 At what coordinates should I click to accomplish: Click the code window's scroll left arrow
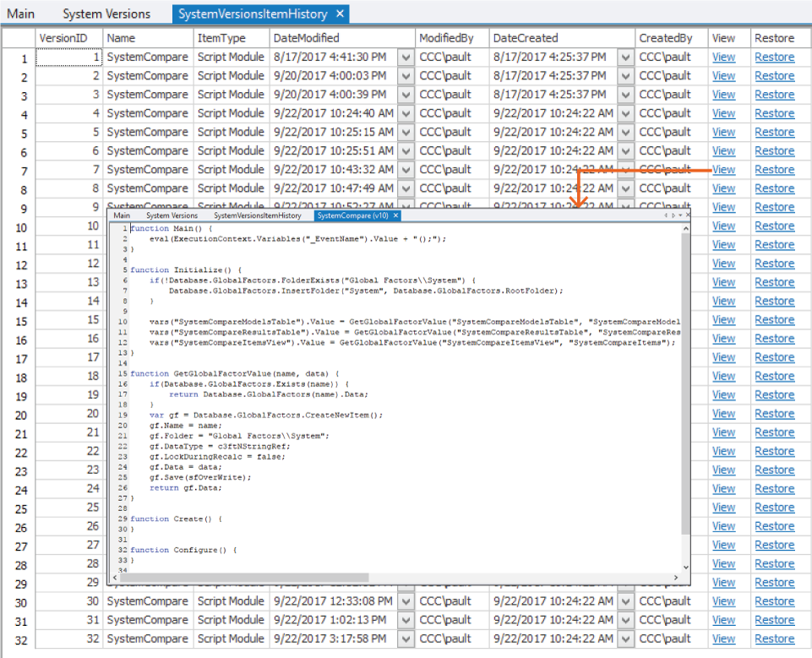pyautogui.click(x=116, y=577)
